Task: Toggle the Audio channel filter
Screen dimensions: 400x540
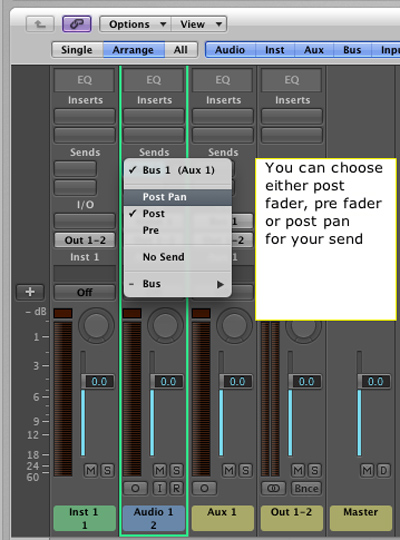Action: click(x=230, y=50)
